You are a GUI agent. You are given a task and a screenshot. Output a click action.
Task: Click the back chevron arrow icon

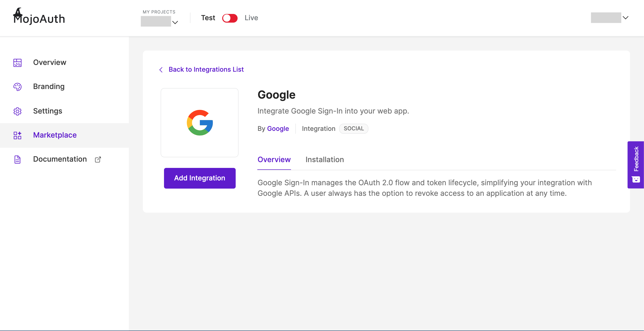click(x=161, y=70)
